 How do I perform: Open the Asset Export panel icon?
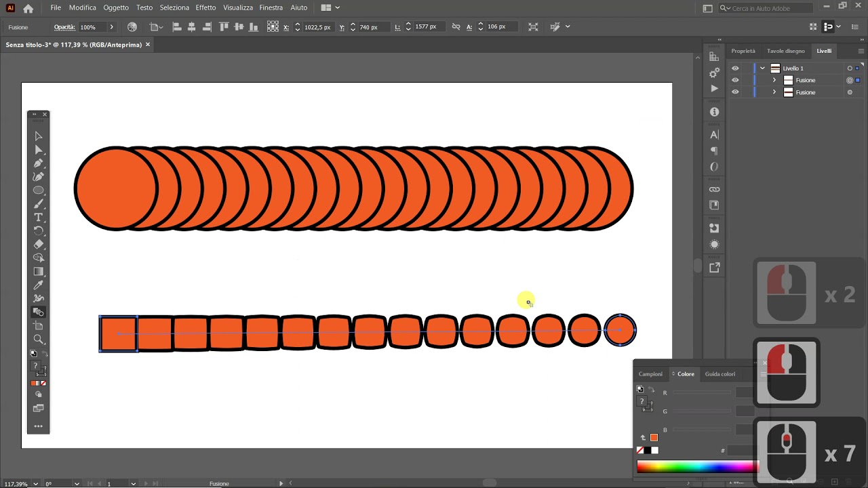714,268
